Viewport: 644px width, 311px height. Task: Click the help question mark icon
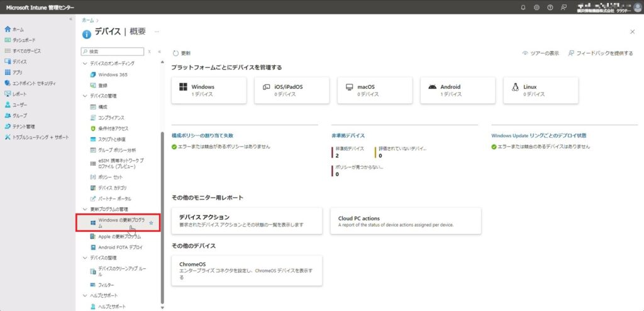click(550, 8)
